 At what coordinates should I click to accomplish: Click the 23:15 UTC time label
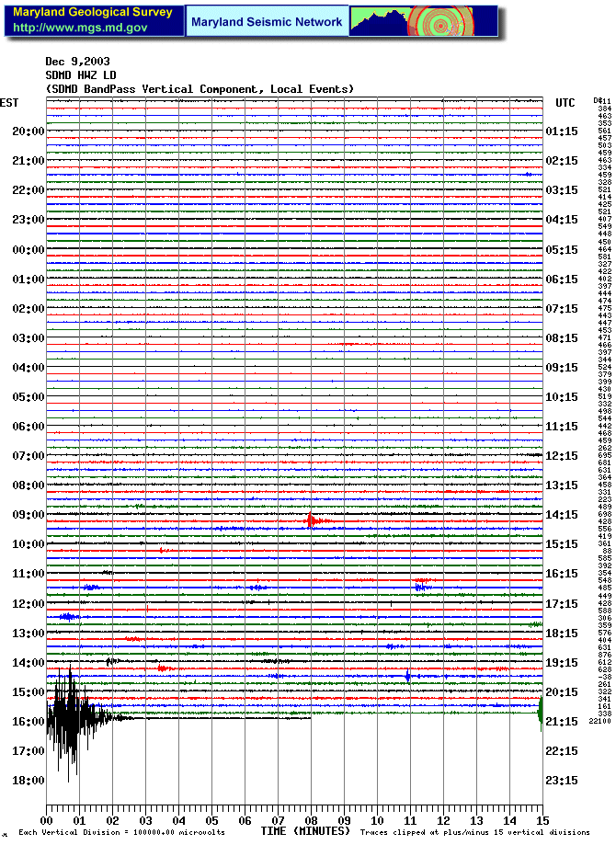(561, 781)
